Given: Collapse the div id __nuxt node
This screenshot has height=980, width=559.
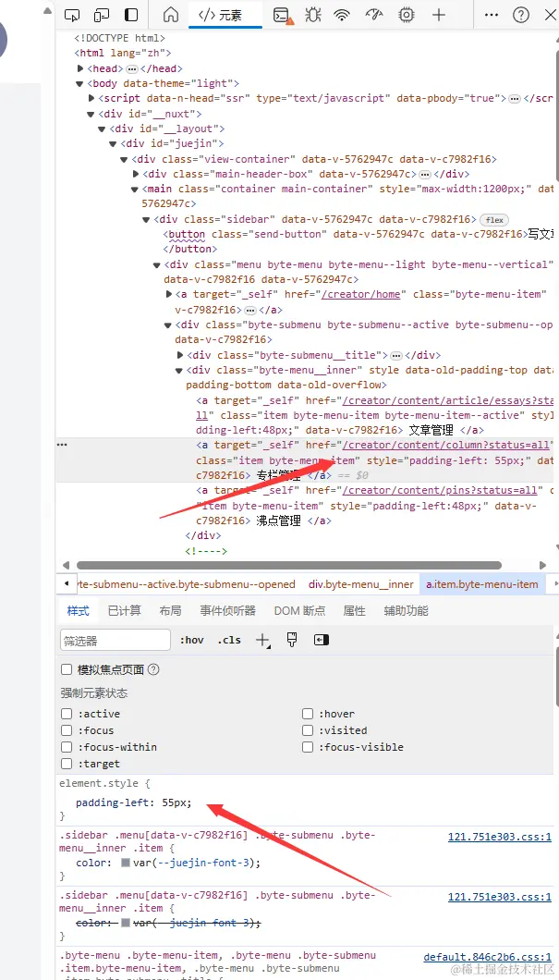Looking at the screenshot, I should click(91, 114).
